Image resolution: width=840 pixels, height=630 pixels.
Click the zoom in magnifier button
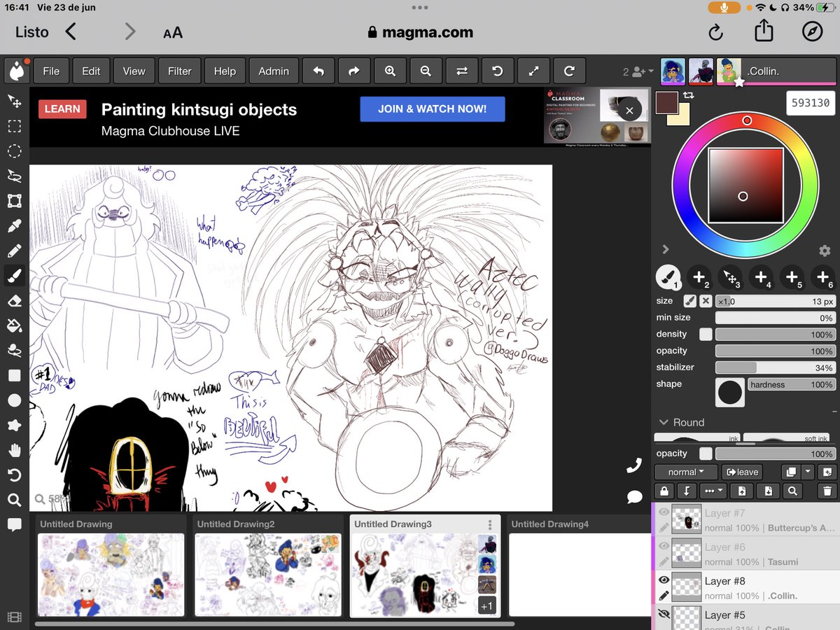pyautogui.click(x=390, y=71)
